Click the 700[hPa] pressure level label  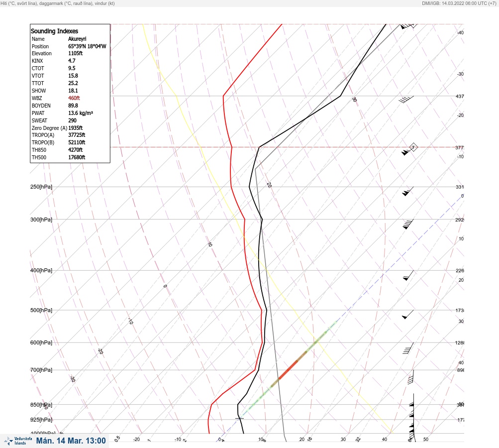click(41, 370)
